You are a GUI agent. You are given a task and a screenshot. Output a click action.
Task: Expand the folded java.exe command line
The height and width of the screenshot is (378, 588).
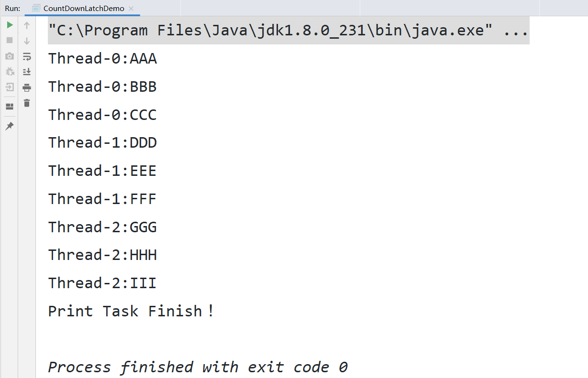pos(516,31)
